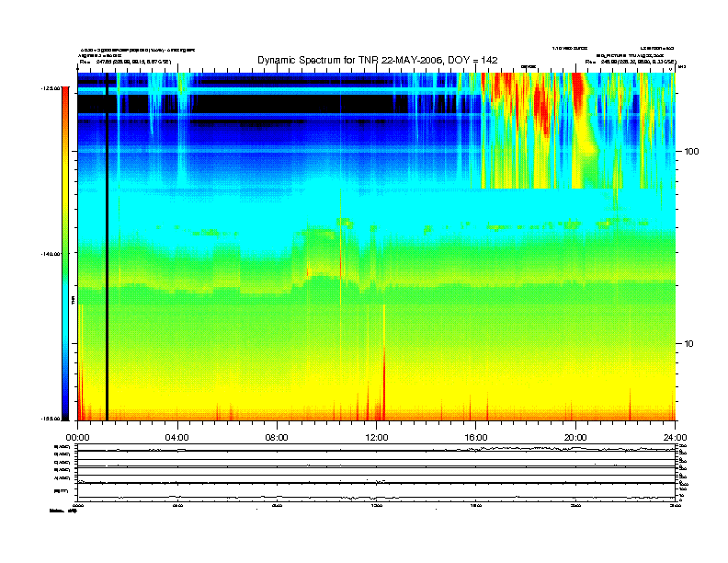Image resolution: width=728 pixels, height=563 pixels.
Task: Click the 04:00 time axis label
Action: 177,438
